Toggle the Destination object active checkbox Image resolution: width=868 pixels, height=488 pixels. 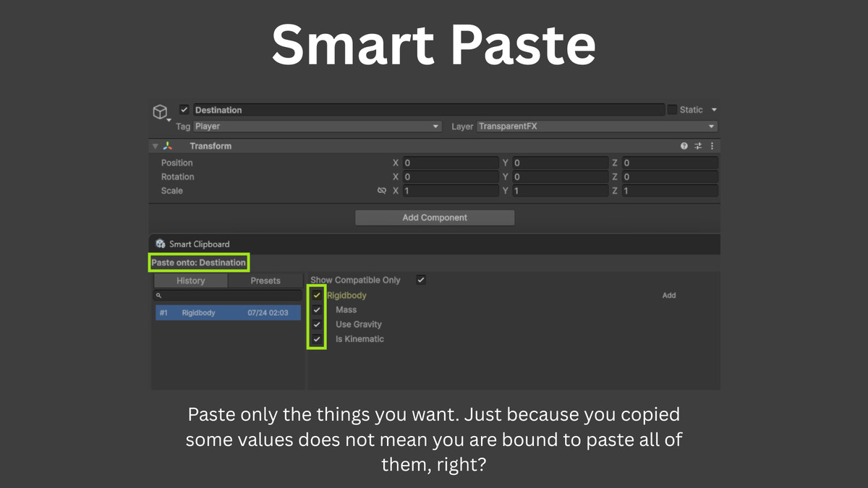(x=184, y=110)
